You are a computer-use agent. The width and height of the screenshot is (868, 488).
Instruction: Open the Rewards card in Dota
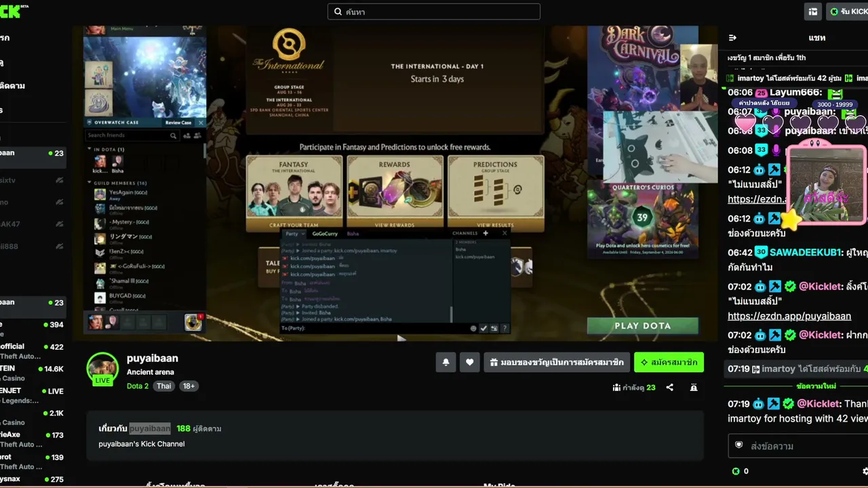pos(395,194)
